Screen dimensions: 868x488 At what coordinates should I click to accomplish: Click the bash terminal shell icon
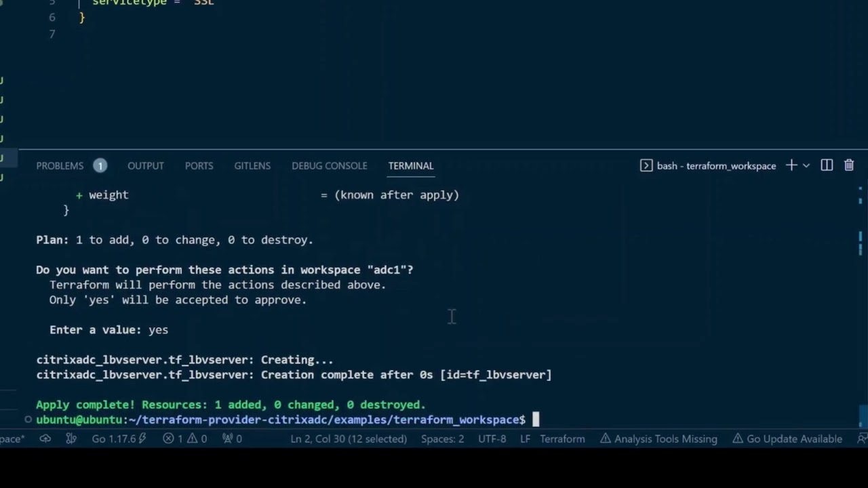coord(646,165)
